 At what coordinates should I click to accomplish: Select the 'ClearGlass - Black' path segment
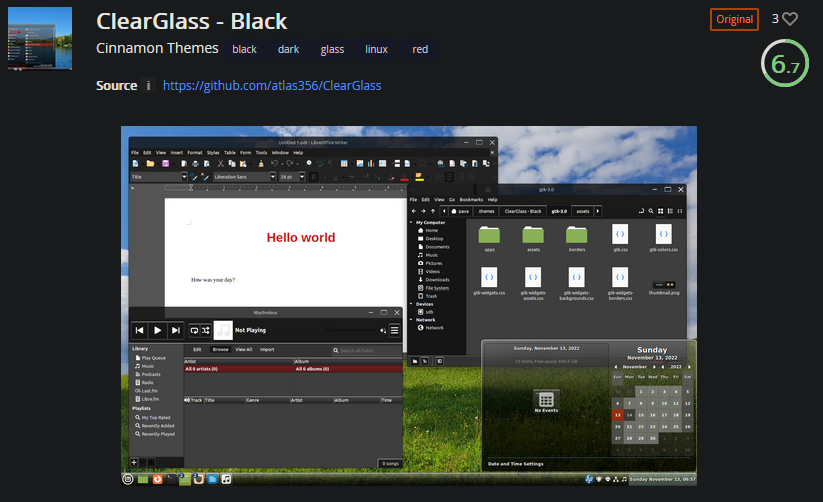[523, 211]
